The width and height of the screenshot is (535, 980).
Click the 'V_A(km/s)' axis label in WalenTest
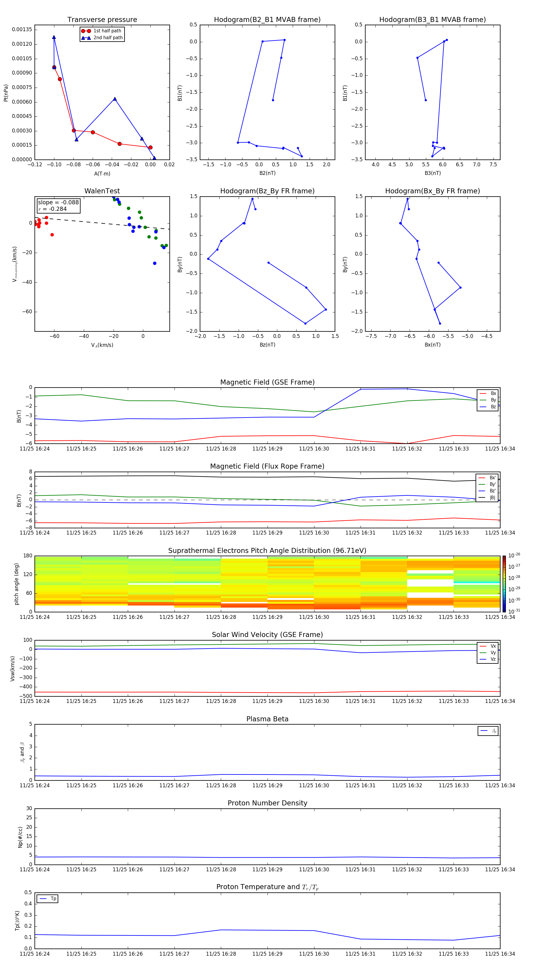click(x=102, y=345)
